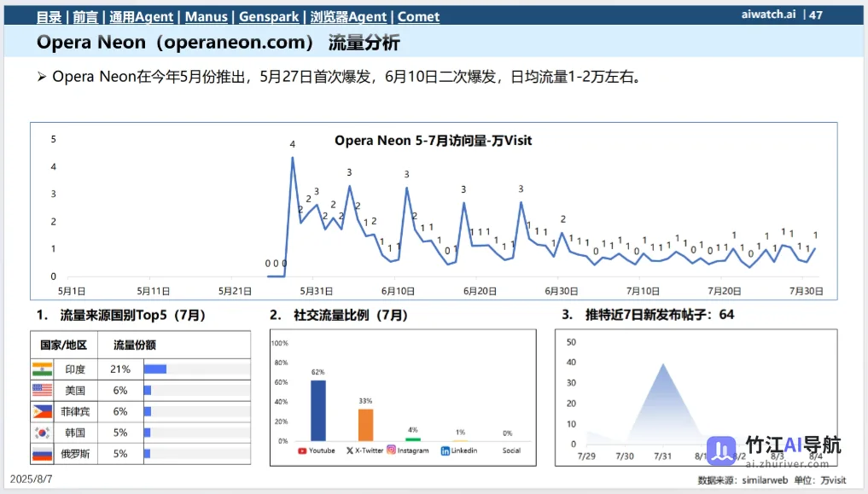Click the aiwatch.ai header text
The image size is (868, 494).
pyautogui.click(x=768, y=15)
